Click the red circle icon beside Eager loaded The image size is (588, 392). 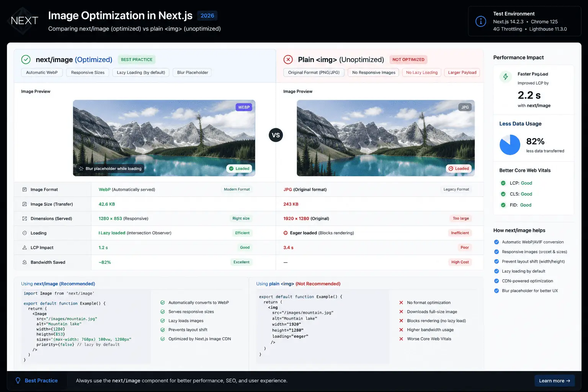(286, 233)
